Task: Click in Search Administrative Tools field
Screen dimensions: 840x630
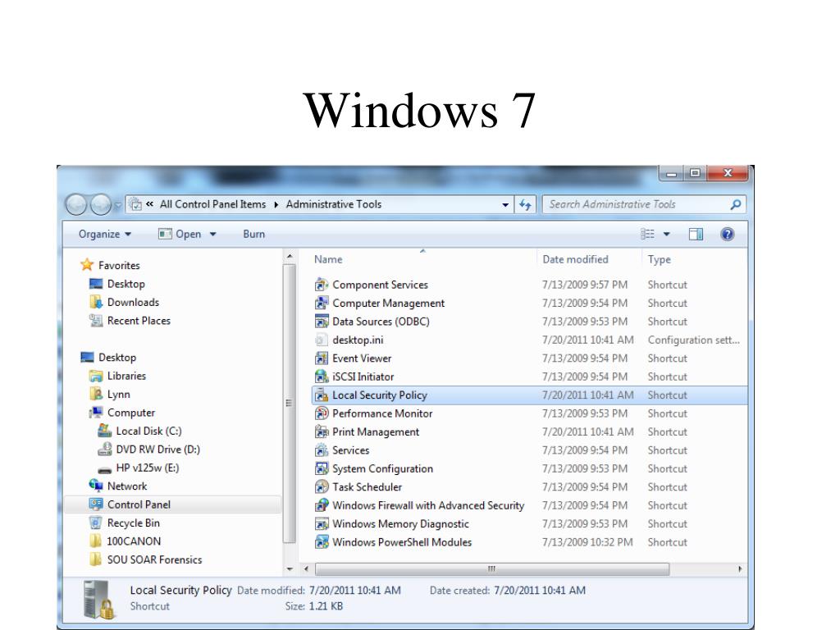Action: coord(636,204)
